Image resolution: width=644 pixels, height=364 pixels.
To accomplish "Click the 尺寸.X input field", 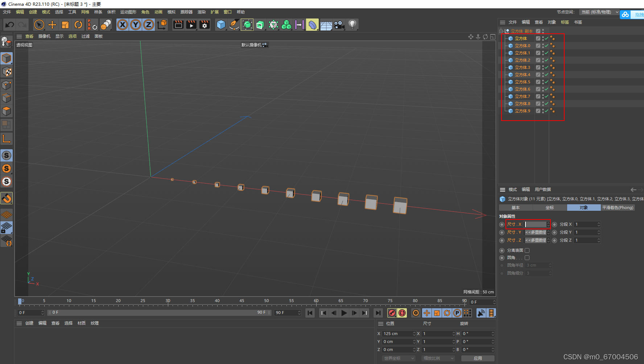I will pyautogui.click(x=535, y=225).
